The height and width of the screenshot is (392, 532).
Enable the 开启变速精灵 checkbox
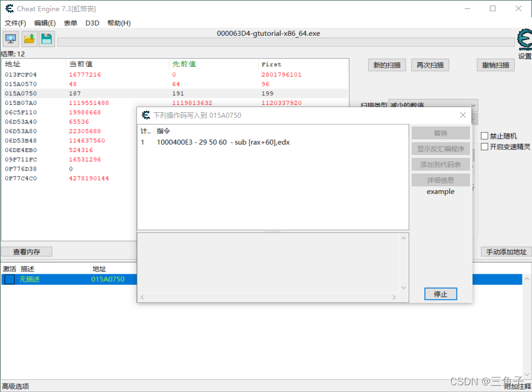[484, 146]
